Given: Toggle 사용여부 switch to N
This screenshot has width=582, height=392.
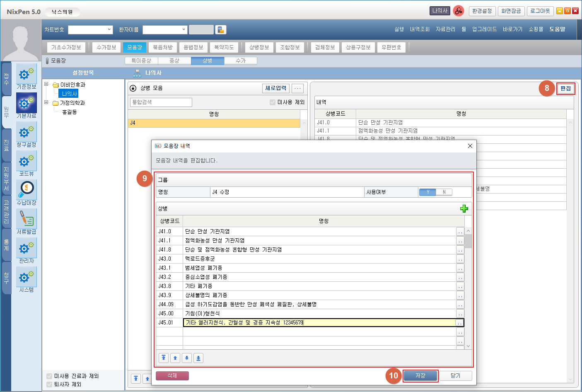Looking at the screenshot, I should point(444,192).
